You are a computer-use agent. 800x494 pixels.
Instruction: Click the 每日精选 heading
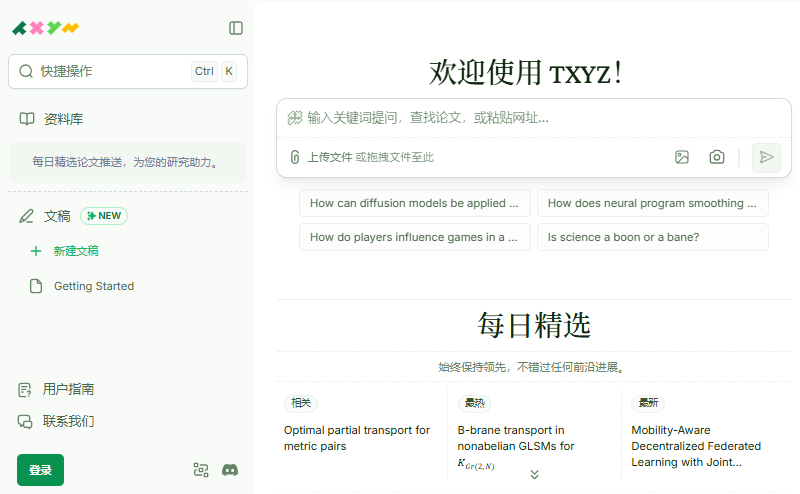[534, 325]
